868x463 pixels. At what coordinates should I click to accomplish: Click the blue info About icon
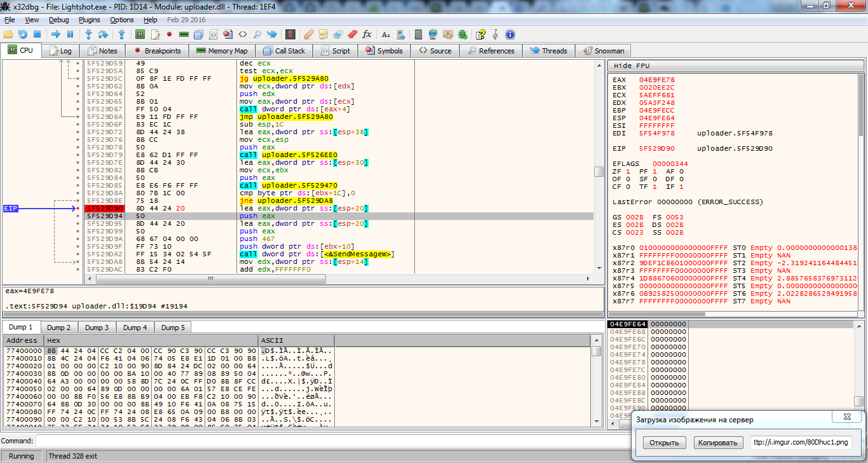510,34
